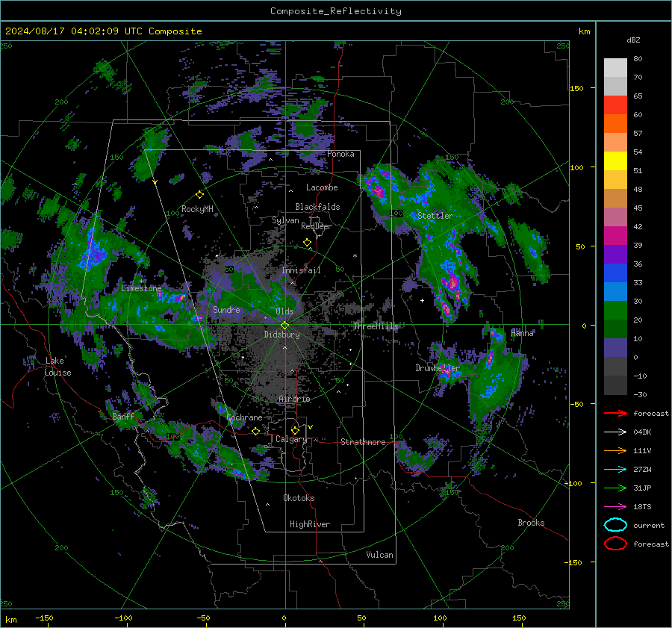Image resolution: width=672 pixels, height=628 pixels.
Task: Click the Innisfail town label
Action: pos(301,270)
